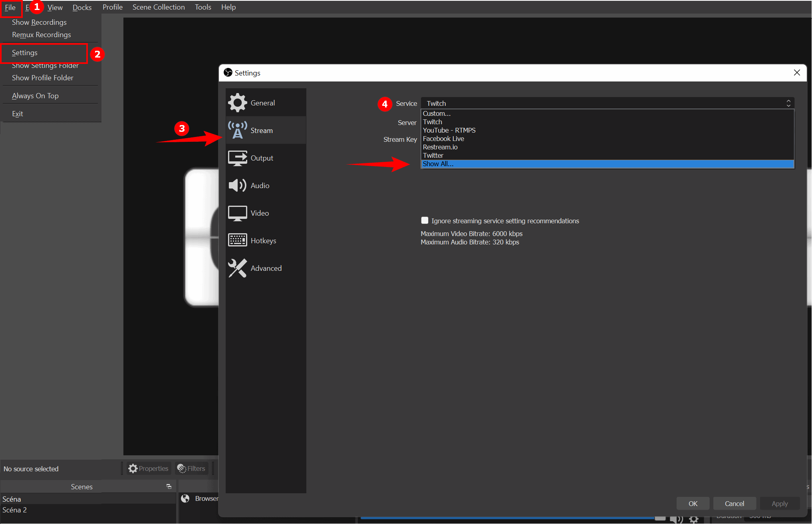Click the Apply button
The width and height of the screenshot is (812, 524).
(780, 504)
